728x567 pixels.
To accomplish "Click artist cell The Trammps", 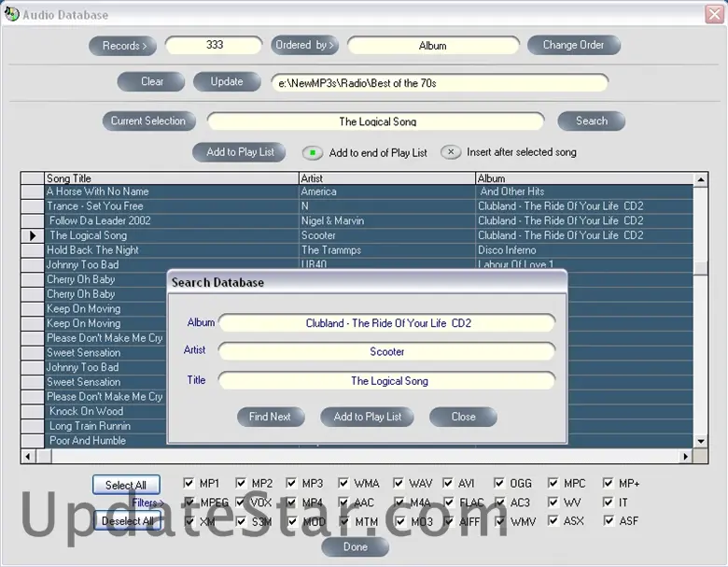I will [387, 250].
